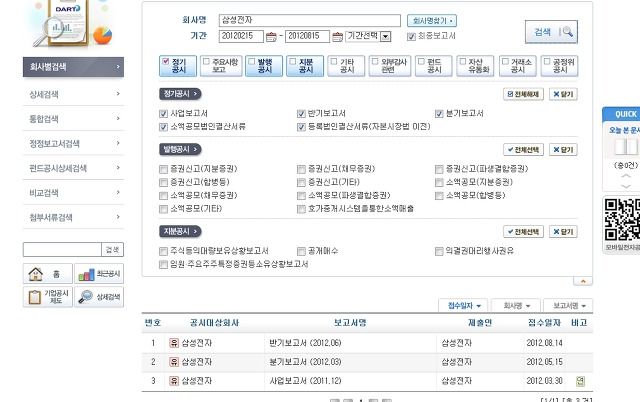The height and width of the screenshot is (402, 640).
Task: Open the end date calendar icon
Action: pos(337,37)
